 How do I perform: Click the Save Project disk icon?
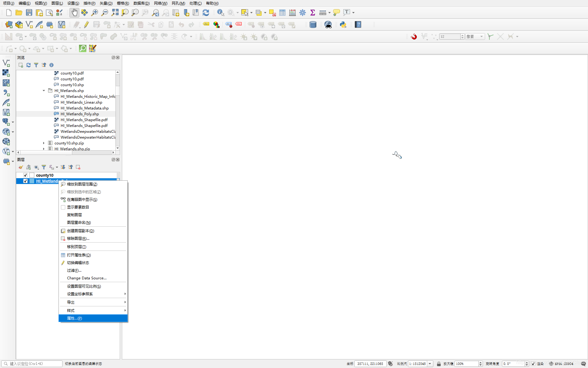29,13
